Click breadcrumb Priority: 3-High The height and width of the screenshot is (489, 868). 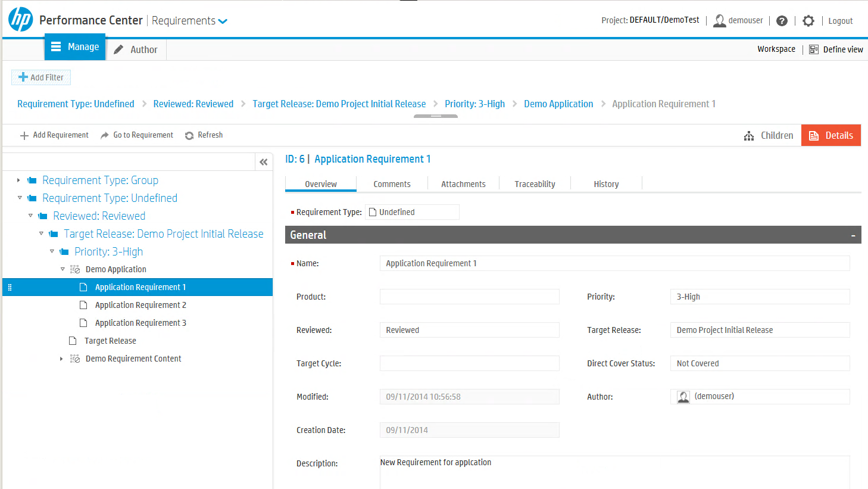coord(474,104)
